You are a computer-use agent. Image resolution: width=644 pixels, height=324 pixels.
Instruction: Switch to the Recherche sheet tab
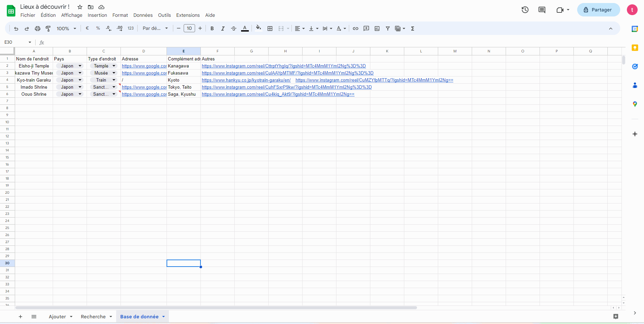[93, 317]
